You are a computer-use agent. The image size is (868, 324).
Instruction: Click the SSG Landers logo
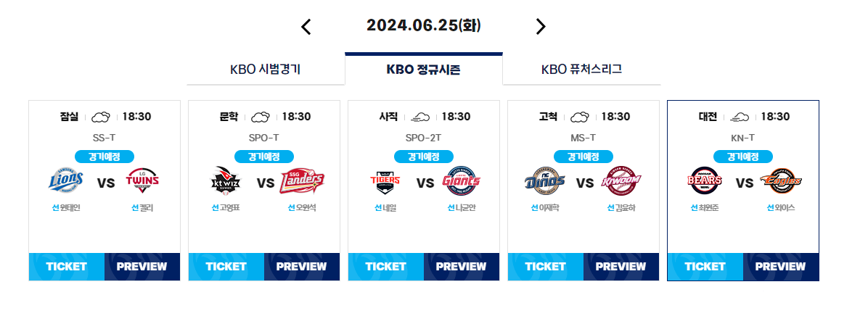(302, 181)
